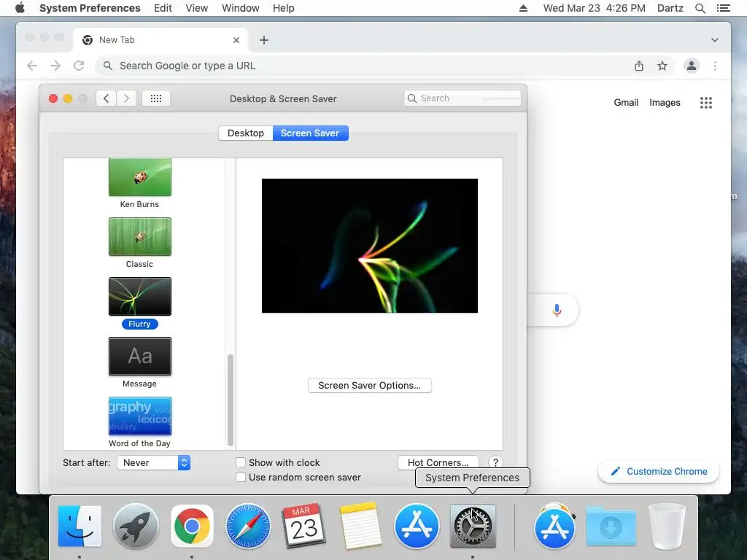Switch to the Desktop tab
747x560 pixels.
(246, 133)
